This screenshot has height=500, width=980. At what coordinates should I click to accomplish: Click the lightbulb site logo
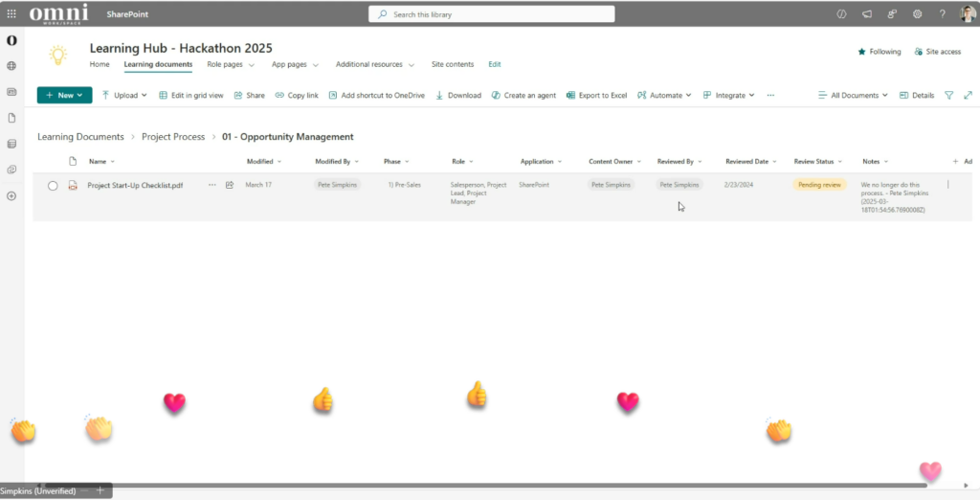58,55
